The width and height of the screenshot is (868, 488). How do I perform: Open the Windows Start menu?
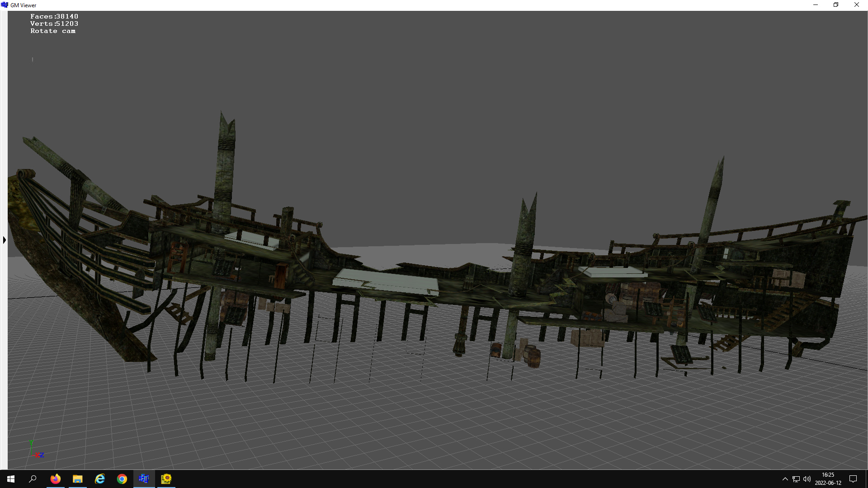click(x=11, y=479)
